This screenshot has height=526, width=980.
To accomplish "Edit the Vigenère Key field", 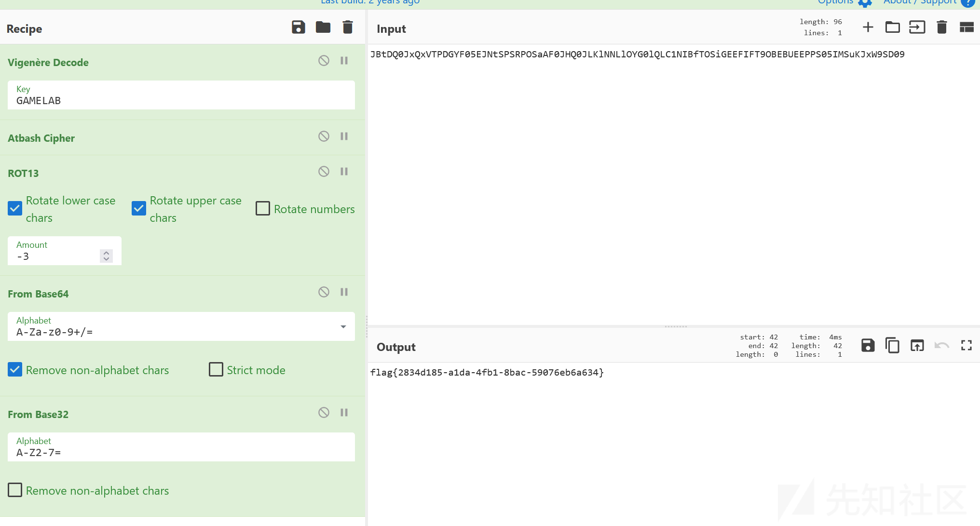I will click(181, 101).
